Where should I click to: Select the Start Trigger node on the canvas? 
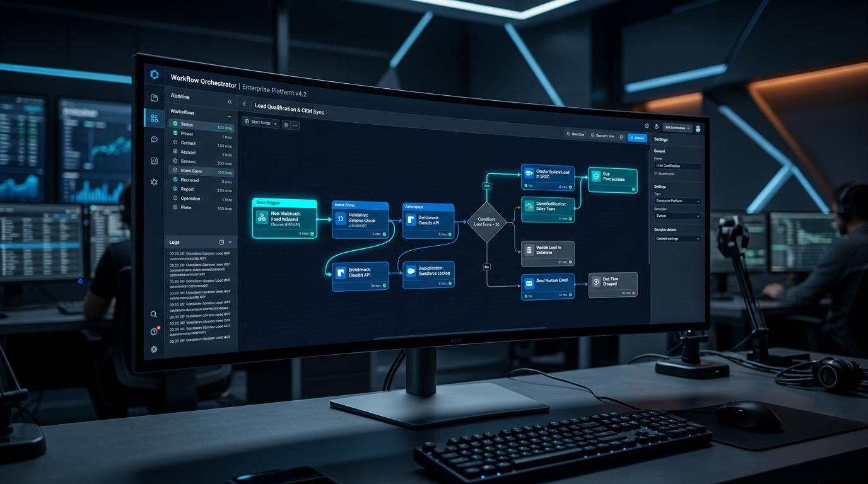284,219
